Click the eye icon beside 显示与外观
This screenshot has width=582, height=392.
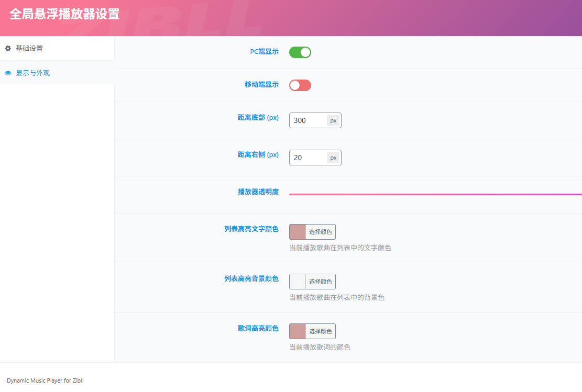[x=7, y=73]
